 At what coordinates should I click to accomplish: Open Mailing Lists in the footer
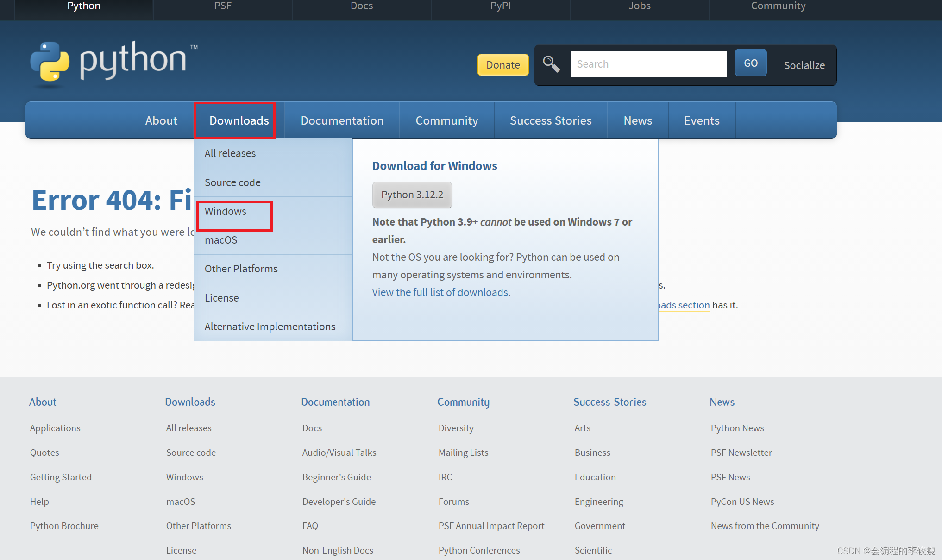click(x=464, y=453)
